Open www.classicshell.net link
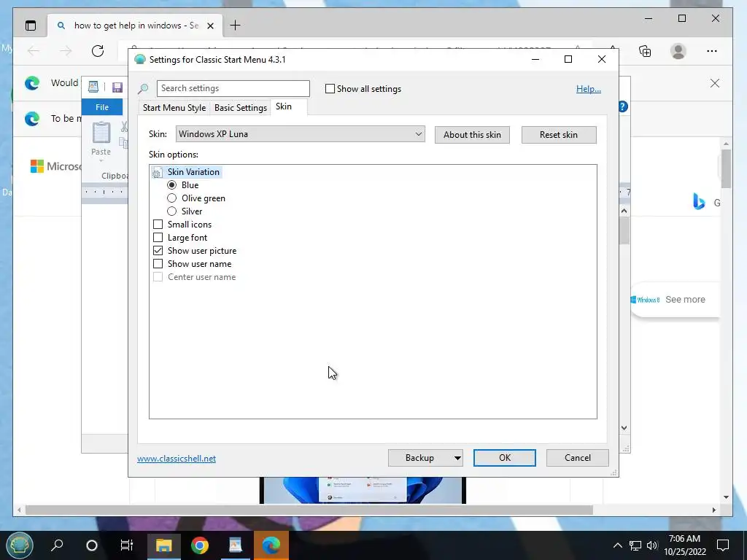Screen dimensions: 747x560 pyautogui.click(x=177, y=459)
